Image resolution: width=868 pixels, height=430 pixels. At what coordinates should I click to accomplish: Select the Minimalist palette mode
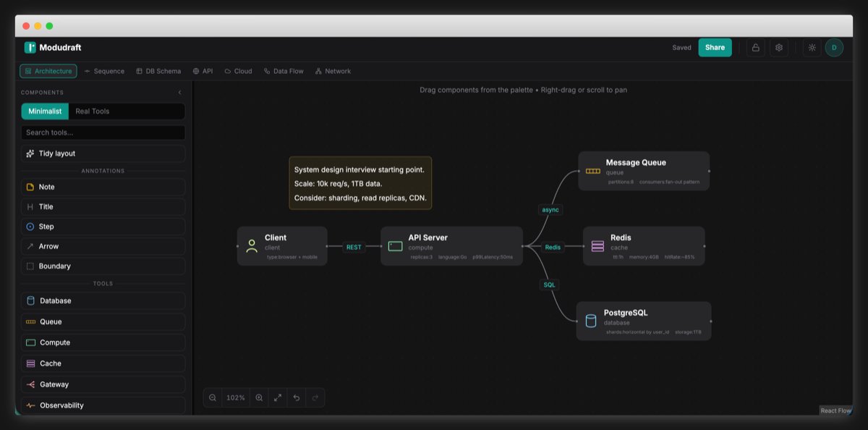coord(46,111)
